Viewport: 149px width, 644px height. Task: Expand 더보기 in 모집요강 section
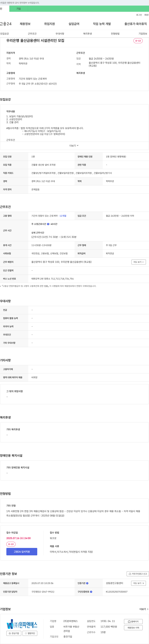pos(74,146)
